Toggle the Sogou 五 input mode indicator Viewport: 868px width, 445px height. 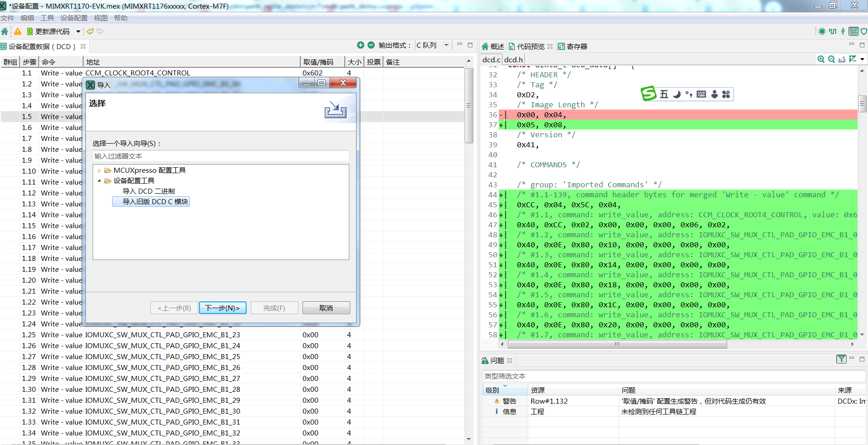[664, 94]
